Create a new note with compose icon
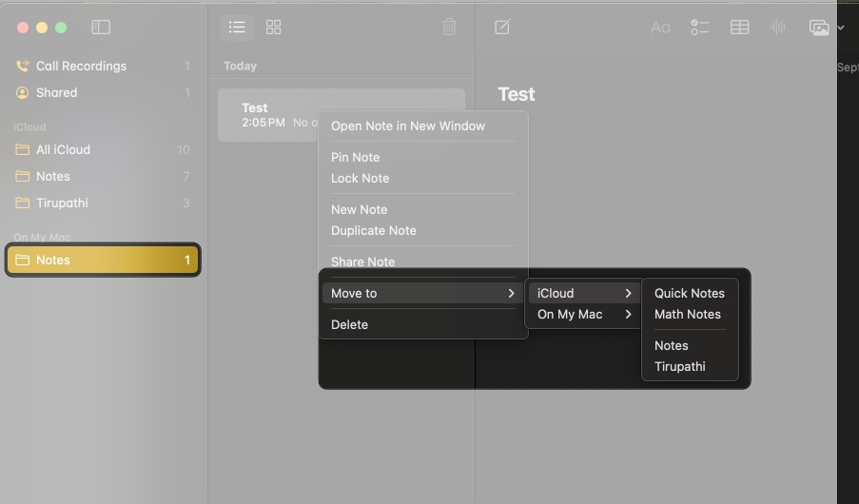This screenshot has height=504, width=859. pyautogui.click(x=502, y=28)
